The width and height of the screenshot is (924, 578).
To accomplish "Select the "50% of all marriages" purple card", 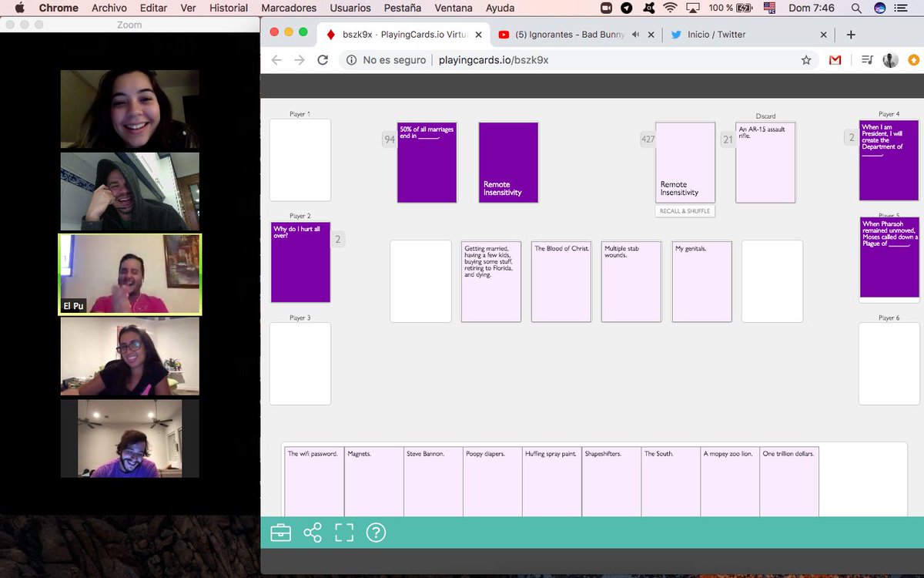I will coord(427,163).
